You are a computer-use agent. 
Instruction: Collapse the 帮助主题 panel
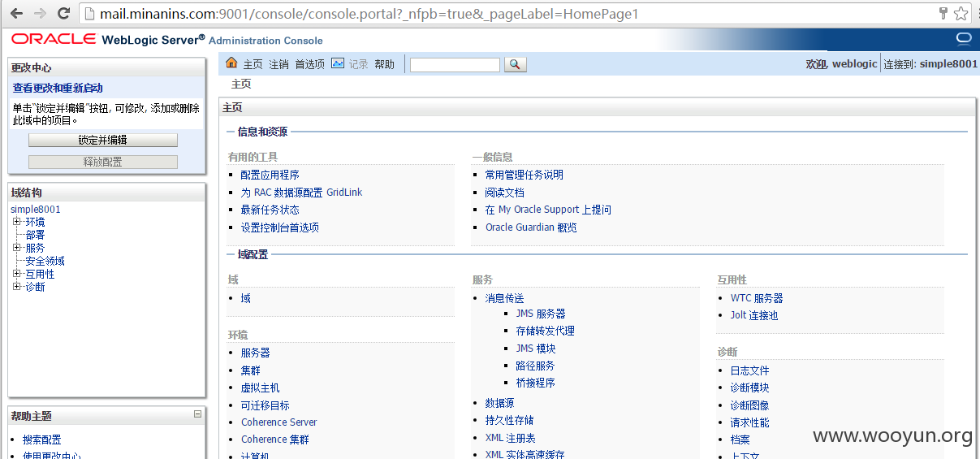point(197,414)
